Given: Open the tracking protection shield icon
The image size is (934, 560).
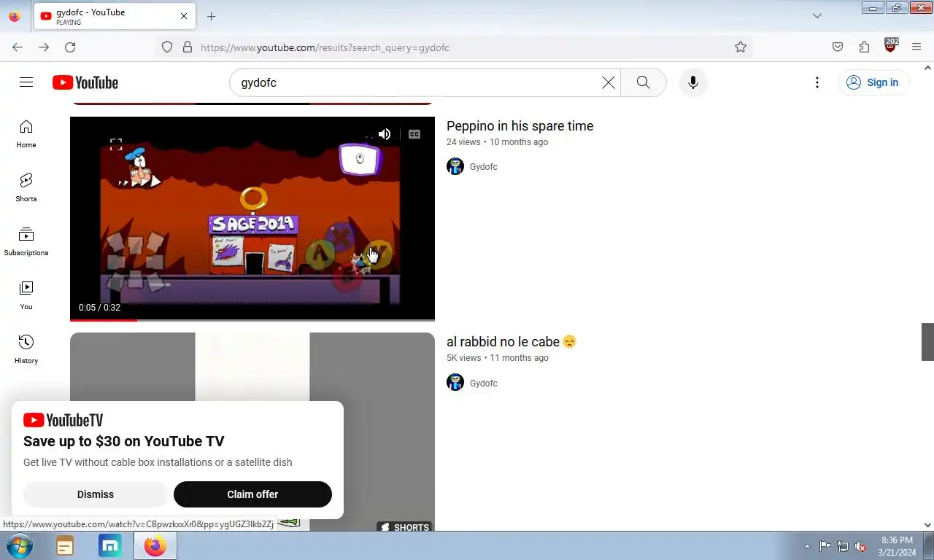Looking at the screenshot, I should (167, 47).
